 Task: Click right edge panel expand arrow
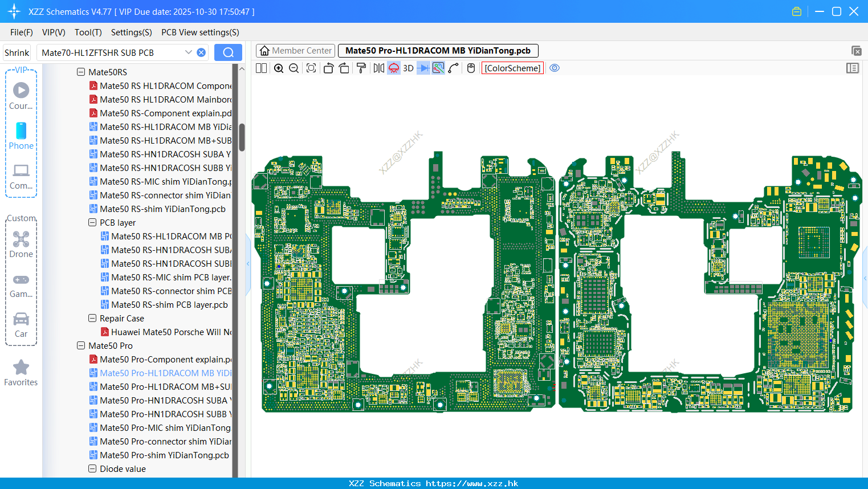(865, 278)
